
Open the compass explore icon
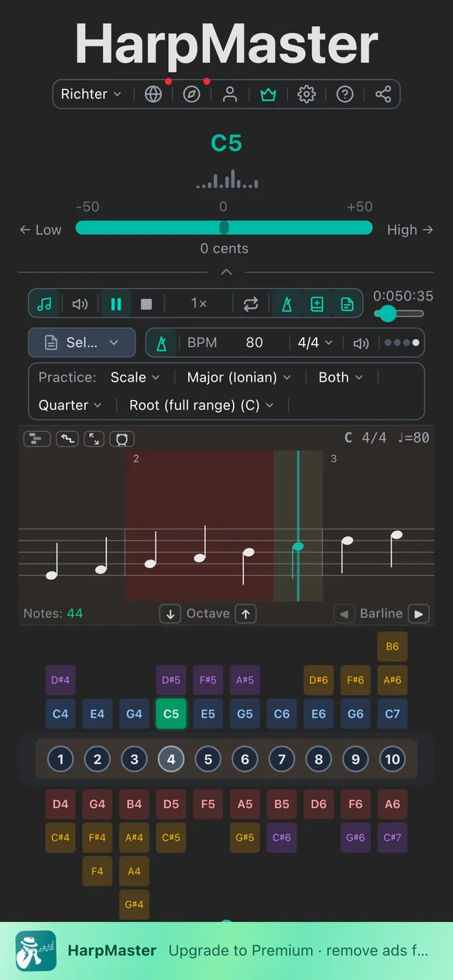[x=191, y=94]
